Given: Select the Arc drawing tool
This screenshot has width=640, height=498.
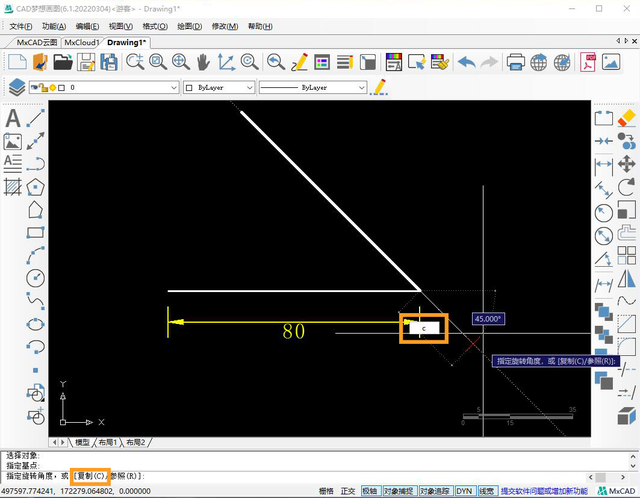Looking at the screenshot, I should point(36,255).
